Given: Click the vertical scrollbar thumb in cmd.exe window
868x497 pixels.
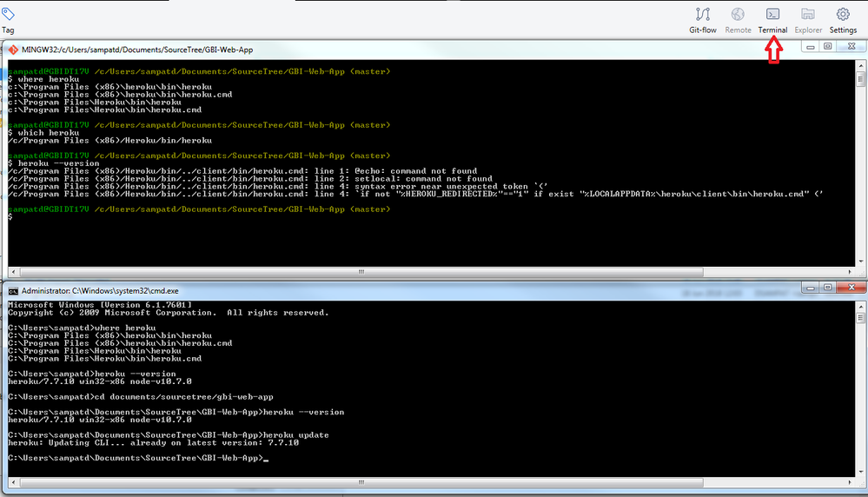Looking at the screenshot, I should pos(860,318).
